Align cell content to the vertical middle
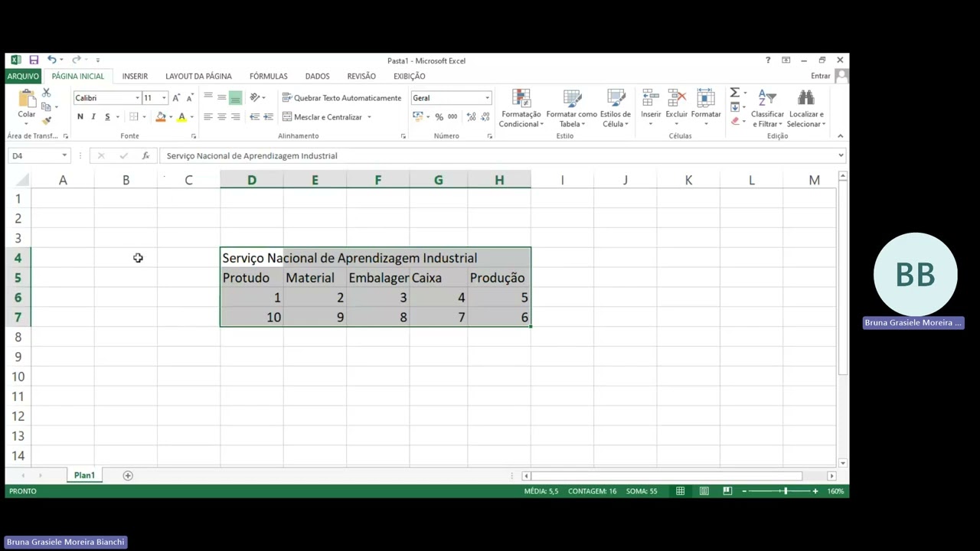 (221, 97)
